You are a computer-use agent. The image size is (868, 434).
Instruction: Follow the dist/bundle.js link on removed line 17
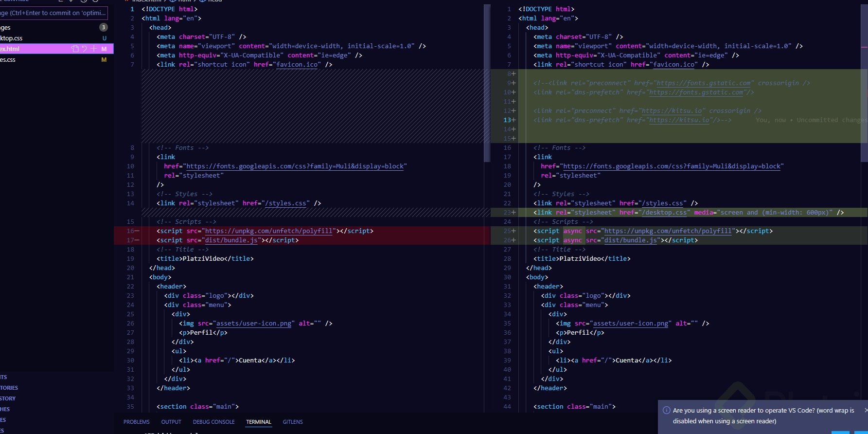point(231,240)
